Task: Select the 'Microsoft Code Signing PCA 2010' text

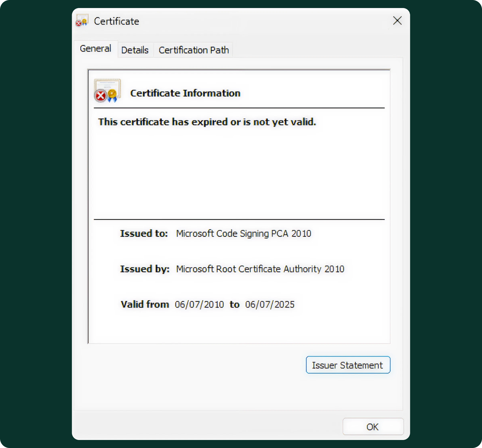Action: (x=244, y=234)
